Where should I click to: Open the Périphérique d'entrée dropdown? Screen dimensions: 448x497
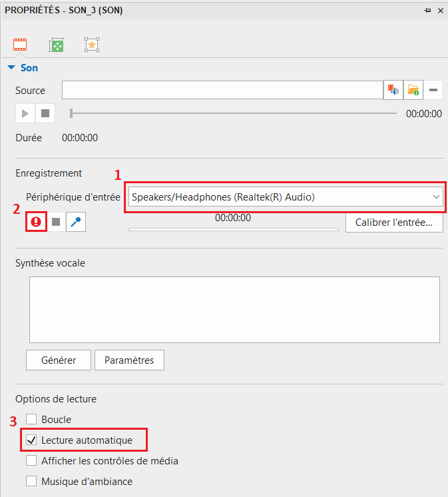click(285, 197)
